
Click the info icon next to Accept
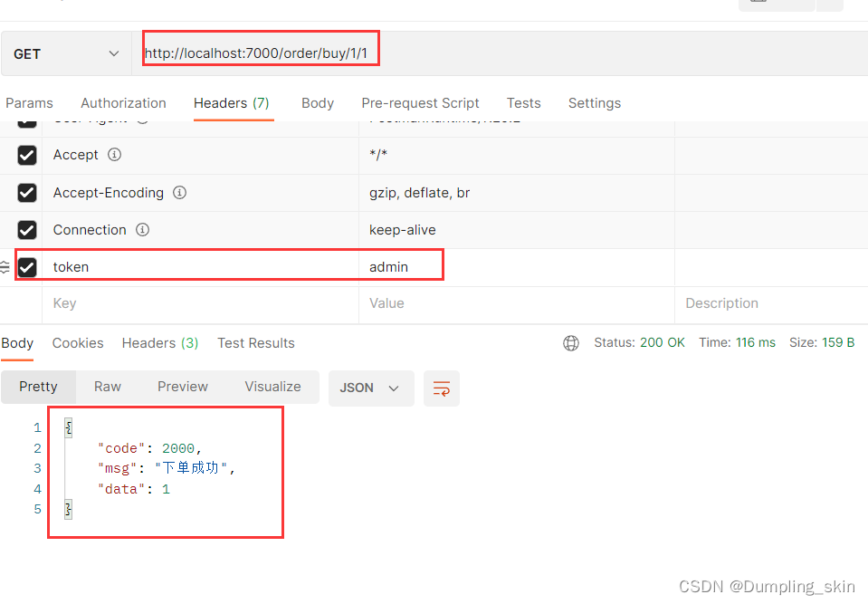coord(114,154)
